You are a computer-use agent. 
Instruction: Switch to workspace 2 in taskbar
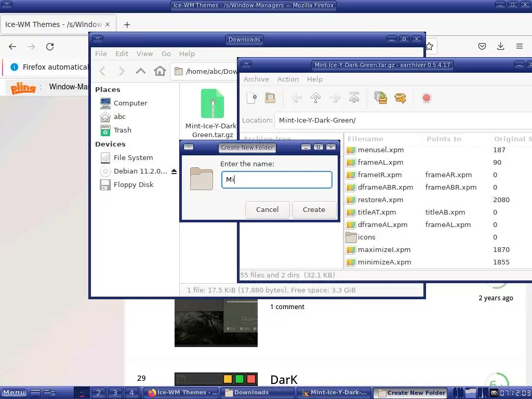(x=98, y=393)
